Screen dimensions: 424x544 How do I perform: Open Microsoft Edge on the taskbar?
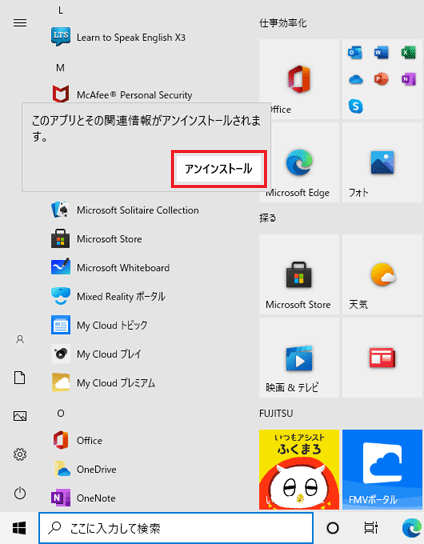pyautogui.click(x=412, y=528)
